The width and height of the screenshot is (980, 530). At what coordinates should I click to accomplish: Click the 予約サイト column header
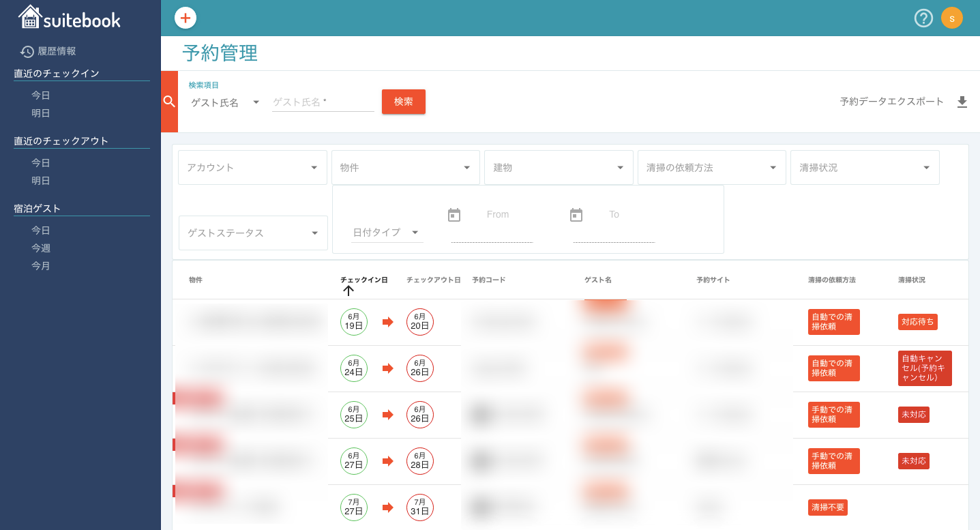pos(713,280)
